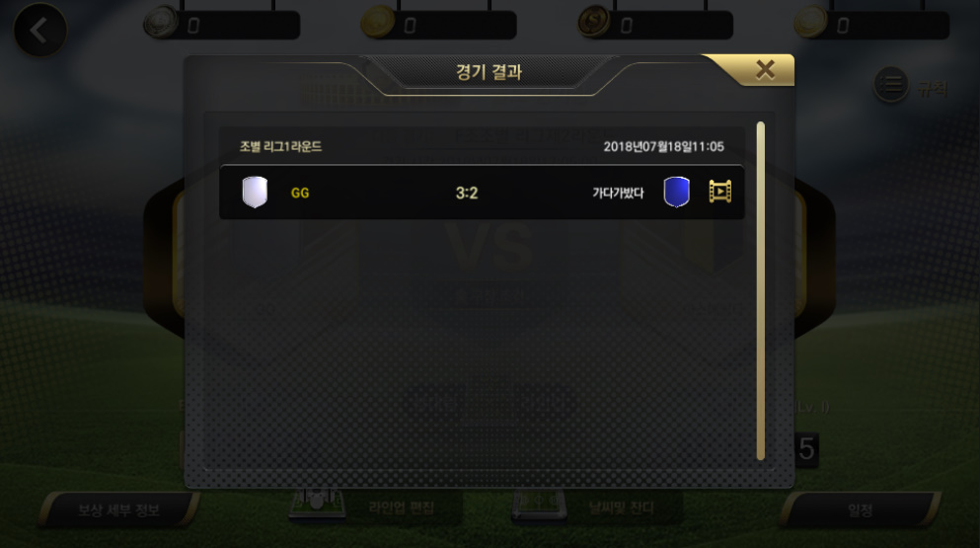Select the 3:2 match score
The image size is (980, 548).
coord(467,193)
